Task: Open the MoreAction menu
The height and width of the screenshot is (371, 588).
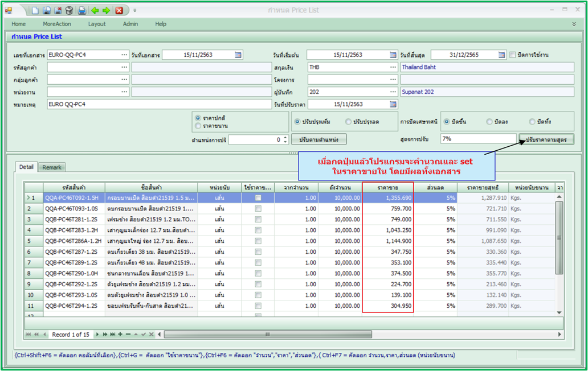Action: tap(57, 24)
